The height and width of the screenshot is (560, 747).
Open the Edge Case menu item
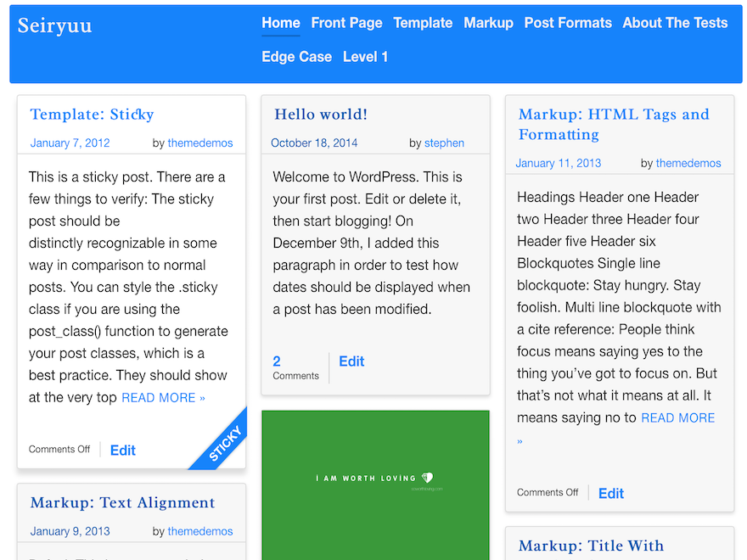pyautogui.click(x=296, y=57)
